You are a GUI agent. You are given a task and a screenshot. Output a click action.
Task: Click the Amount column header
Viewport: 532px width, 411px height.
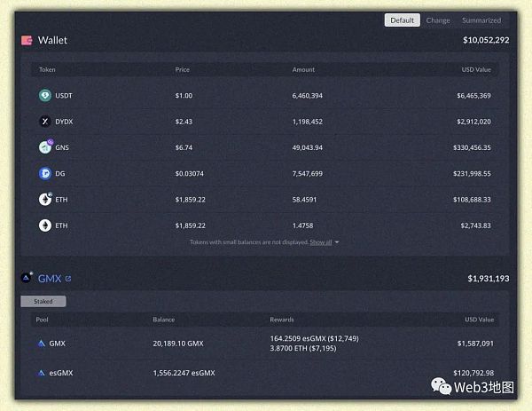303,69
